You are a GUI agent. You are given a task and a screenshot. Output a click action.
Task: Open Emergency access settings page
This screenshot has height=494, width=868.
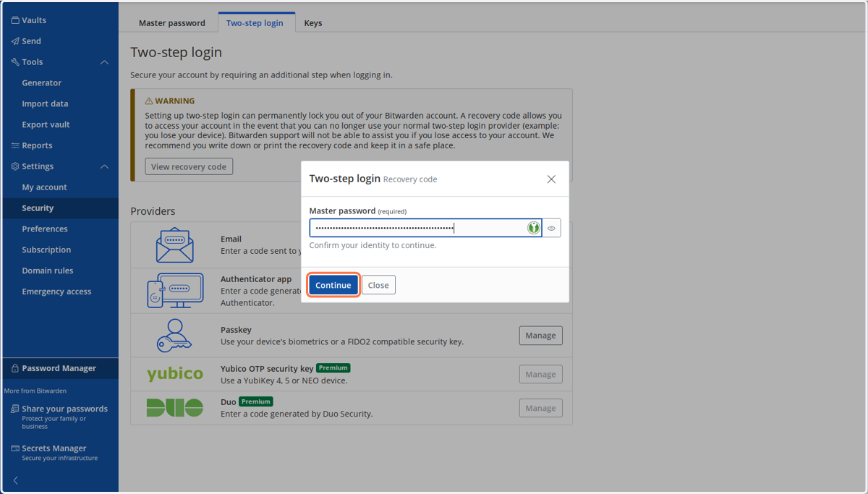(56, 291)
